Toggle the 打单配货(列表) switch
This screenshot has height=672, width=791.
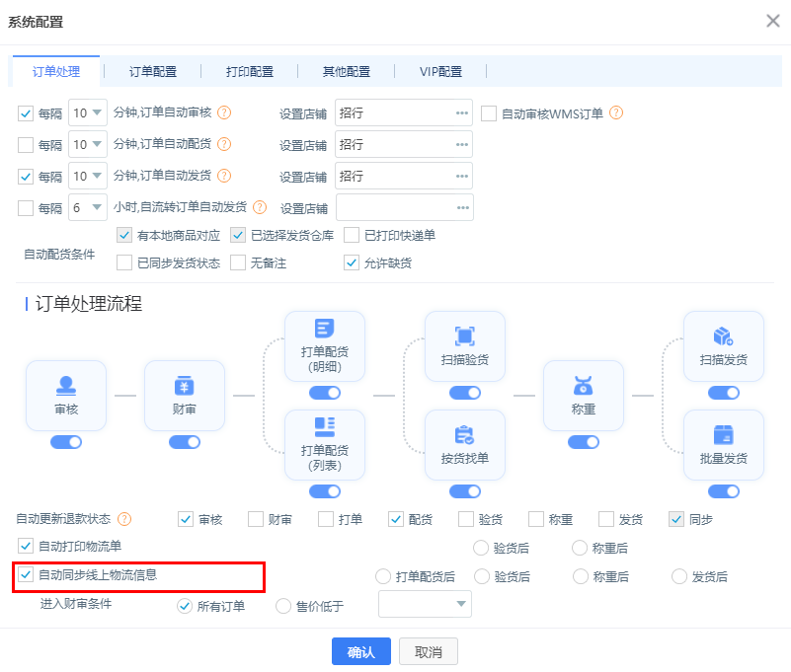coord(324,491)
